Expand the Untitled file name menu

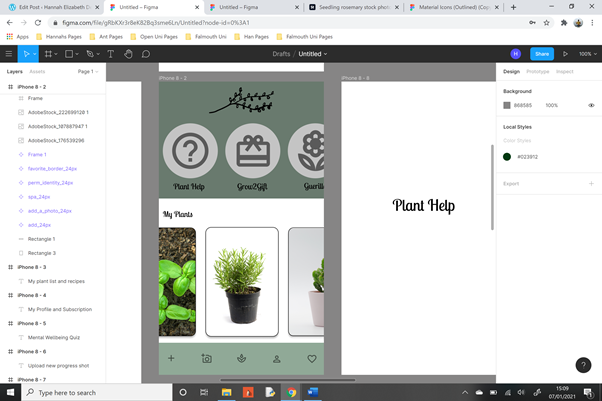tap(313, 54)
